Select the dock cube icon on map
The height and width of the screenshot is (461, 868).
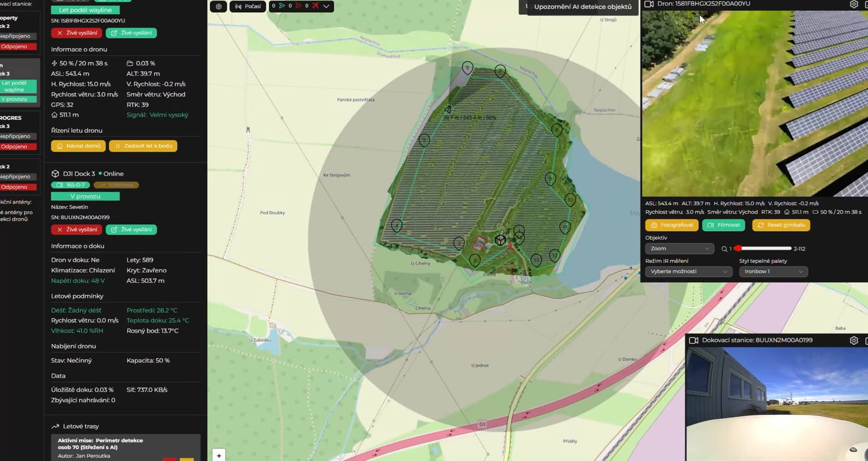500,240
